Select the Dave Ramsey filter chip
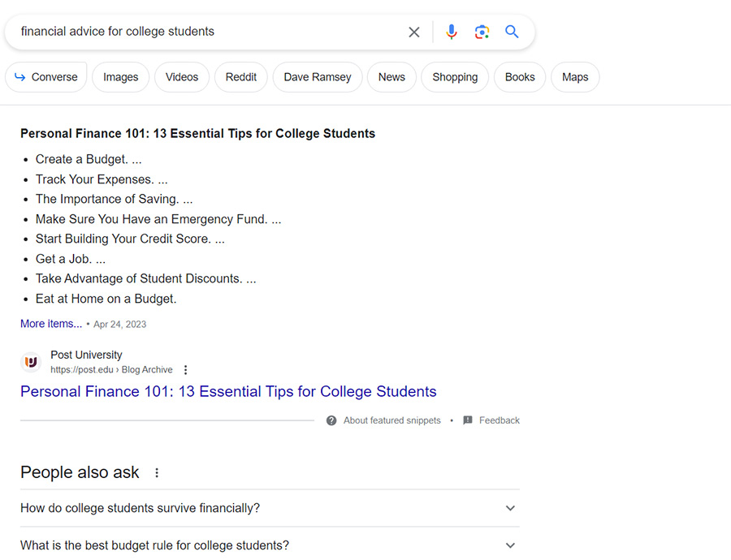This screenshot has width=731, height=560. tap(318, 77)
